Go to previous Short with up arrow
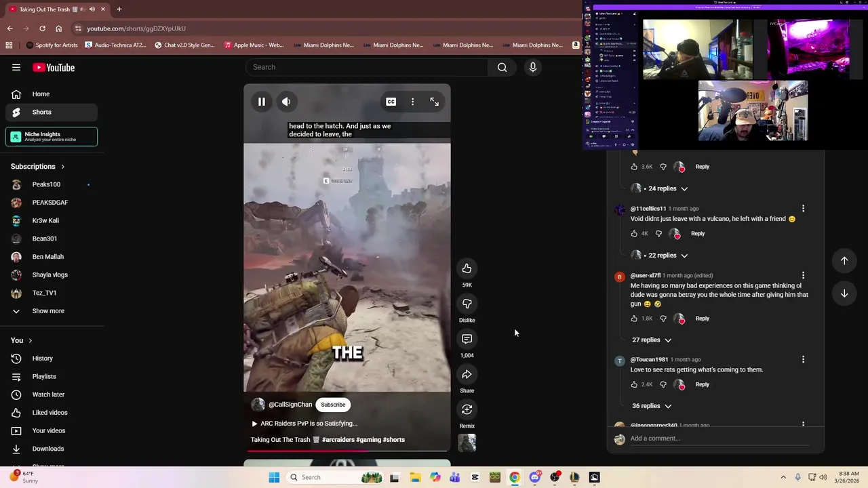 tap(844, 261)
